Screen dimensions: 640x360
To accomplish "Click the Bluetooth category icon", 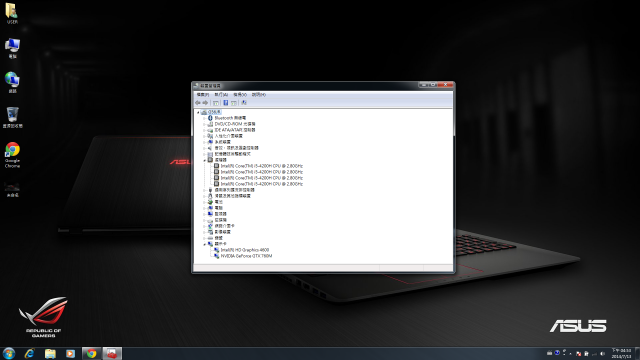I will [x=210, y=118].
